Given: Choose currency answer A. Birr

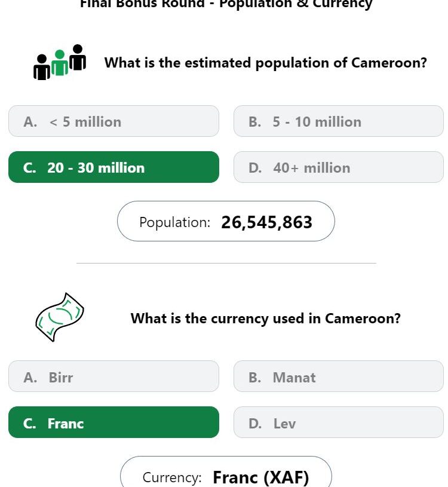Looking at the screenshot, I should [x=113, y=376].
